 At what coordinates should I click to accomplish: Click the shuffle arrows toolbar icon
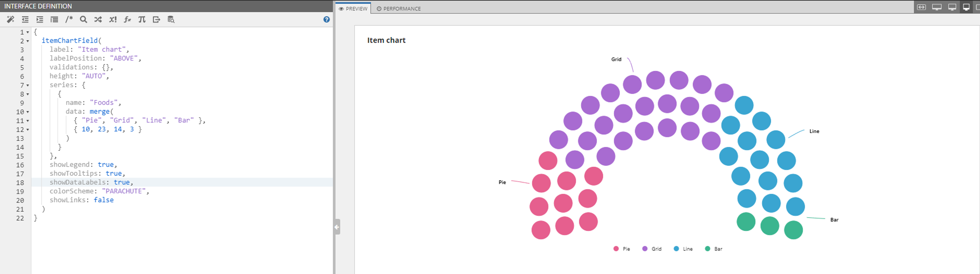click(98, 19)
